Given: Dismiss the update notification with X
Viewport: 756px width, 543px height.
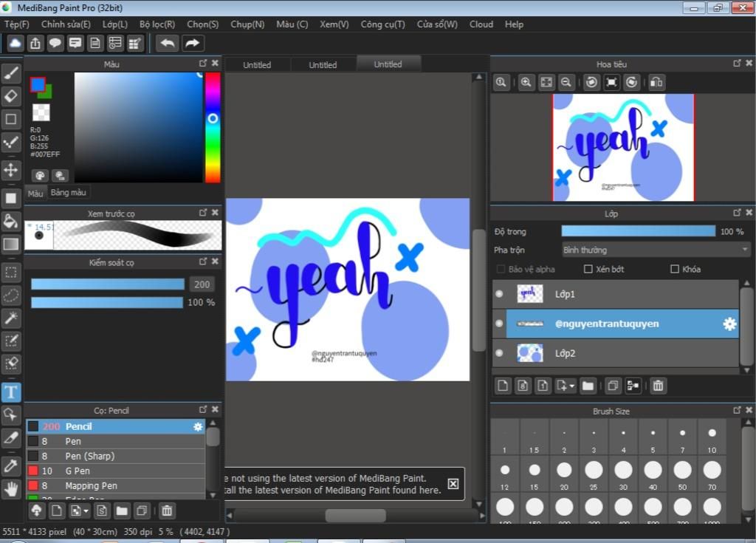Looking at the screenshot, I should (453, 484).
